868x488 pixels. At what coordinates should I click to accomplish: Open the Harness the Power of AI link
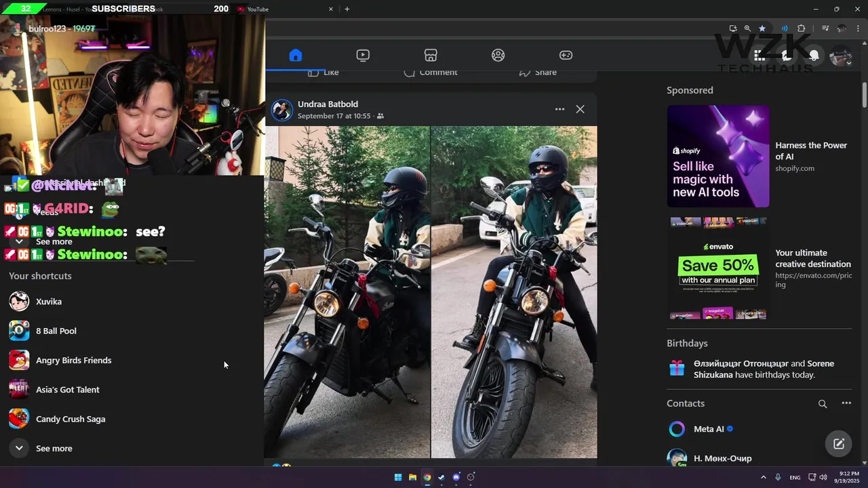[x=811, y=150]
